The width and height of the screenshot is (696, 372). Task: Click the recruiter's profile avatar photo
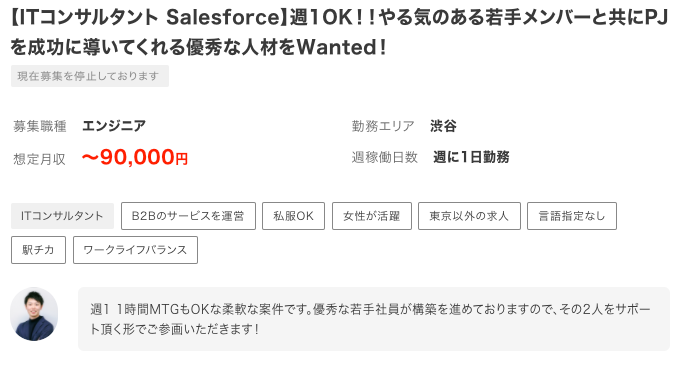pos(34,314)
